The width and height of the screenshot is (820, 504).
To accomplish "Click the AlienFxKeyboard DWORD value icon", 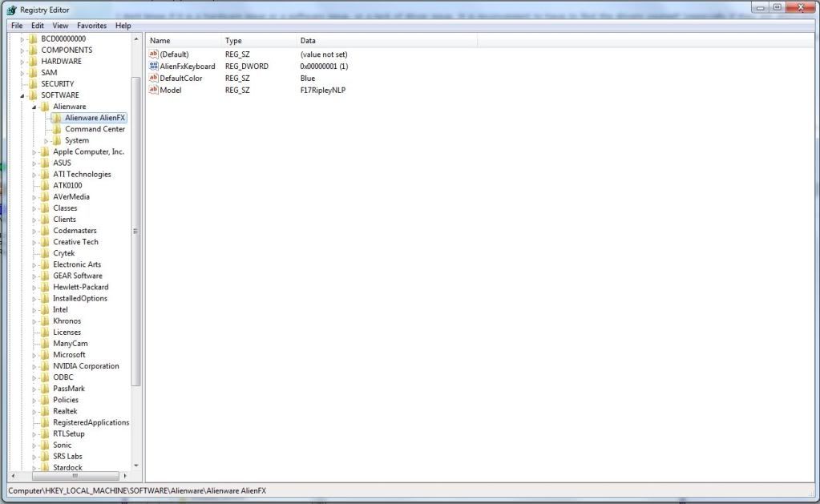I will pos(153,66).
